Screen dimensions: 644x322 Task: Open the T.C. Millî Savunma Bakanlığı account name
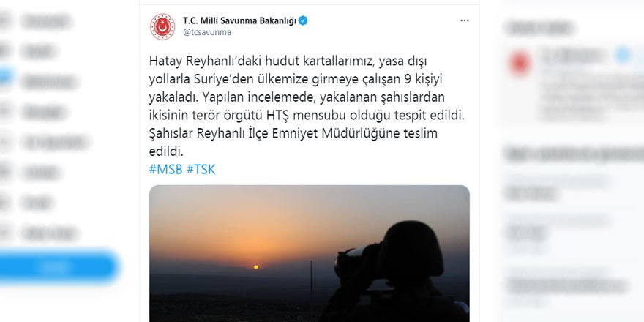[239, 21]
